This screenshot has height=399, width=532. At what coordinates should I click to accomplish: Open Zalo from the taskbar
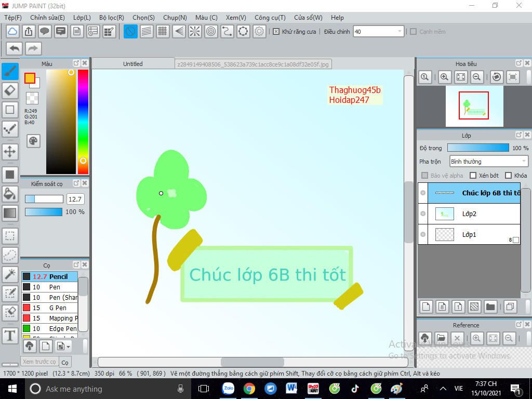tap(228, 389)
